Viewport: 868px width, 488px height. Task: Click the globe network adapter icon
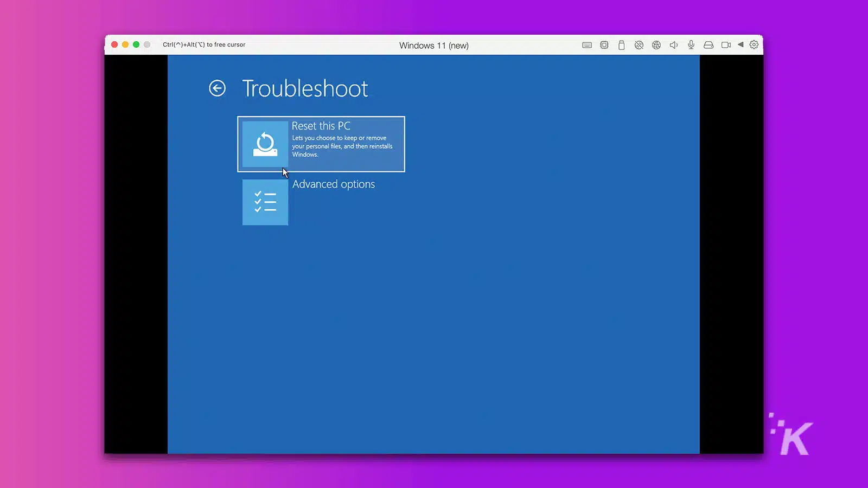pos(656,45)
